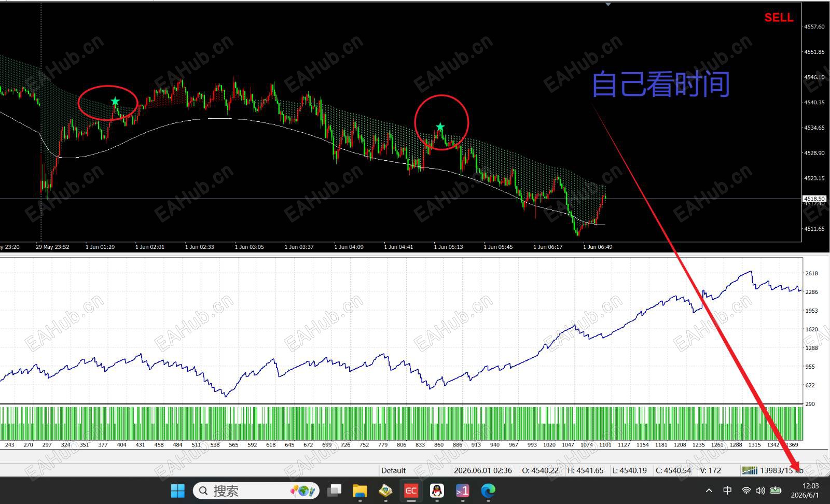Viewport: 830px width, 504px height.
Task: Switch to the red EC app
Action: pos(411,491)
